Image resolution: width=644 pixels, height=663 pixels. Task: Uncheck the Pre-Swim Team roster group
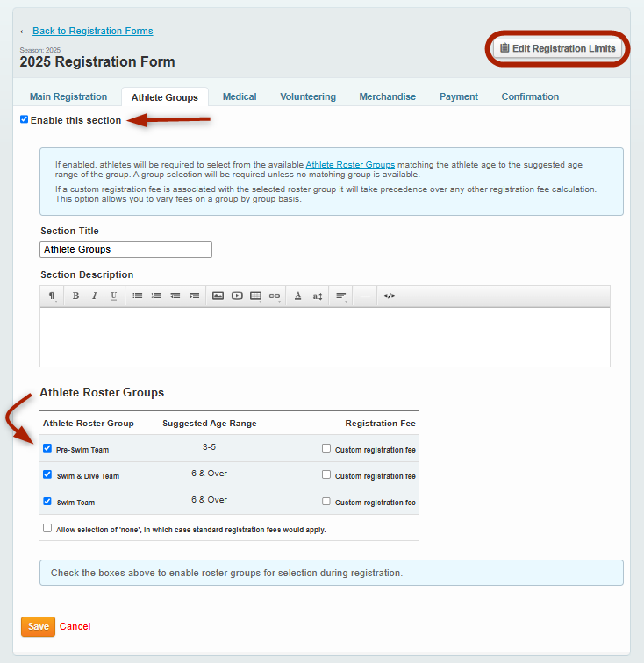point(47,448)
